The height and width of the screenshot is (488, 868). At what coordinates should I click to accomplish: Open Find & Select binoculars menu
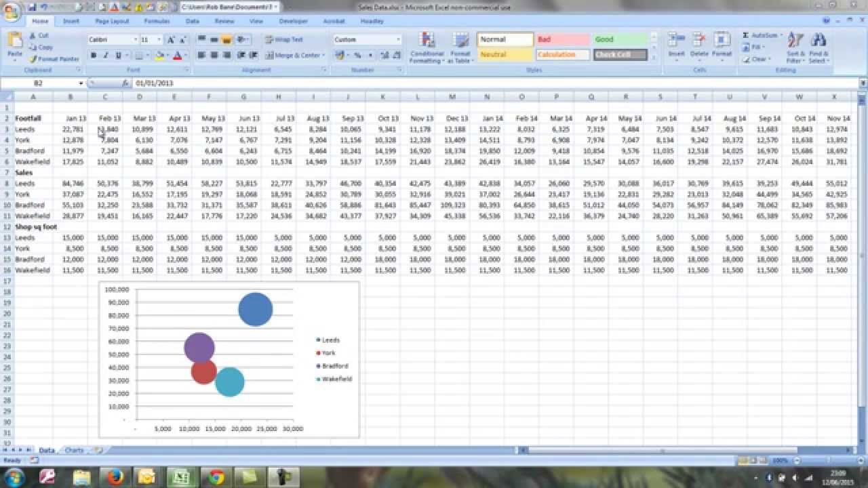pyautogui.click(x=818, y=47)
